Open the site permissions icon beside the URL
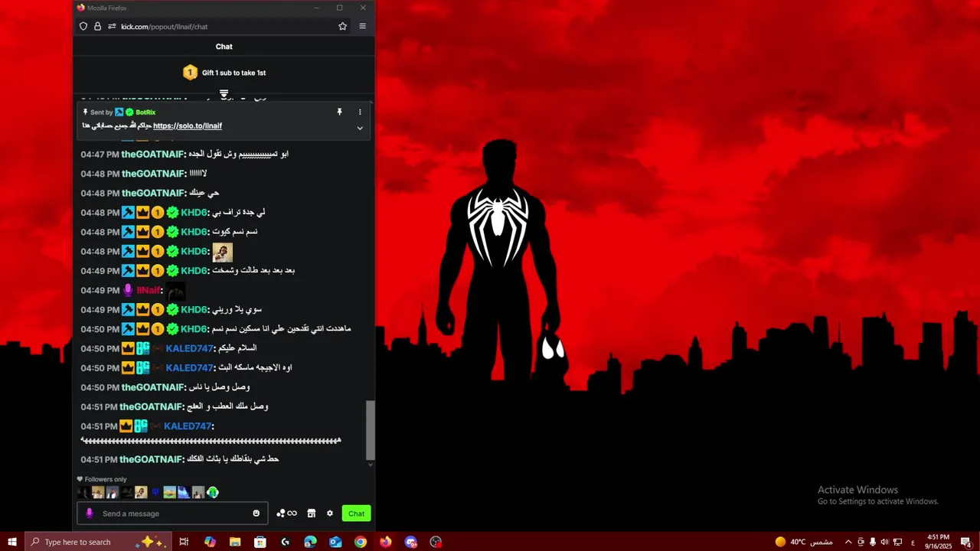The height and width of the screenshot is (551, 980). pyautogui.click(x=112, y=26)
